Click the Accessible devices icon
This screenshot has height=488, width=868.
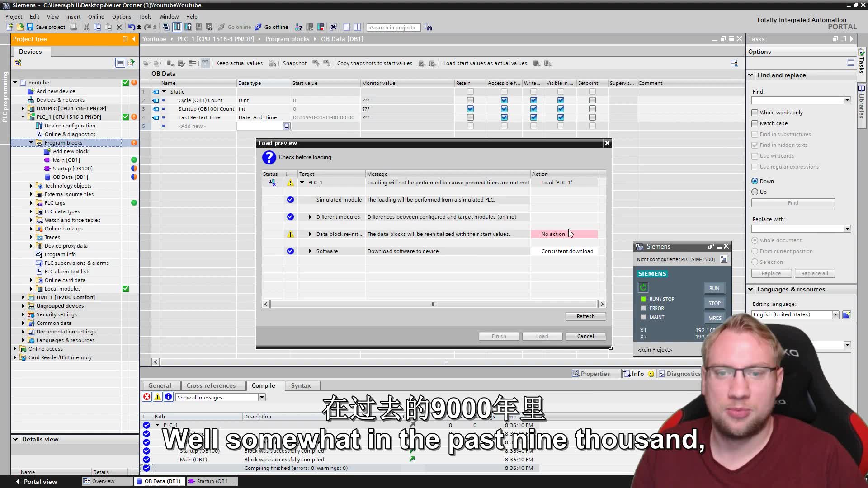pos(298,27)
